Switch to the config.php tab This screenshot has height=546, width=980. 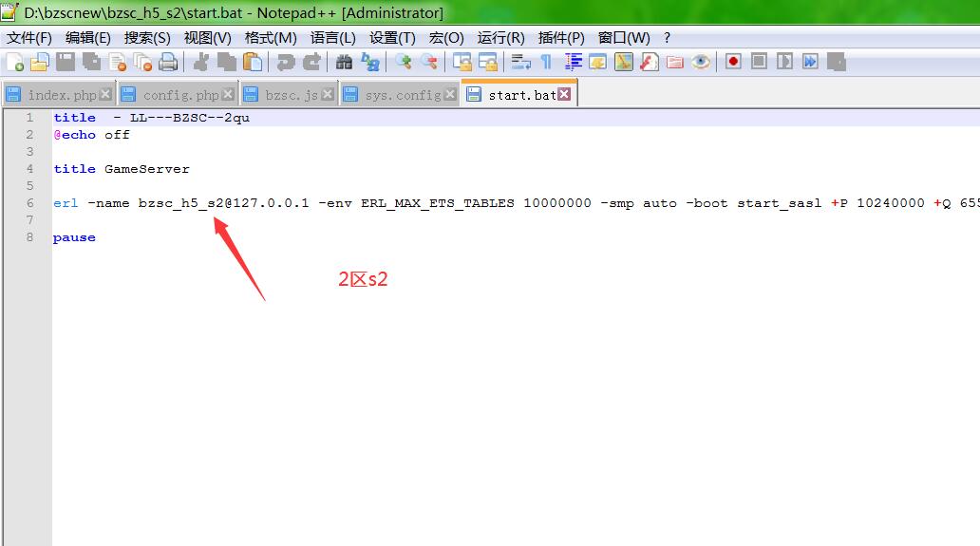(179, 95)
